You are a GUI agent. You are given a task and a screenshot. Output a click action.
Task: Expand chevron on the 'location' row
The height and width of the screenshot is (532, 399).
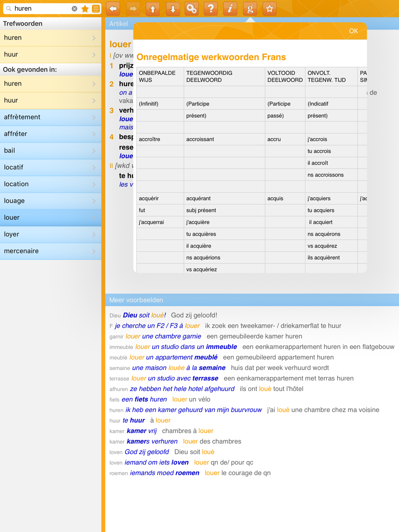[94, 184]
